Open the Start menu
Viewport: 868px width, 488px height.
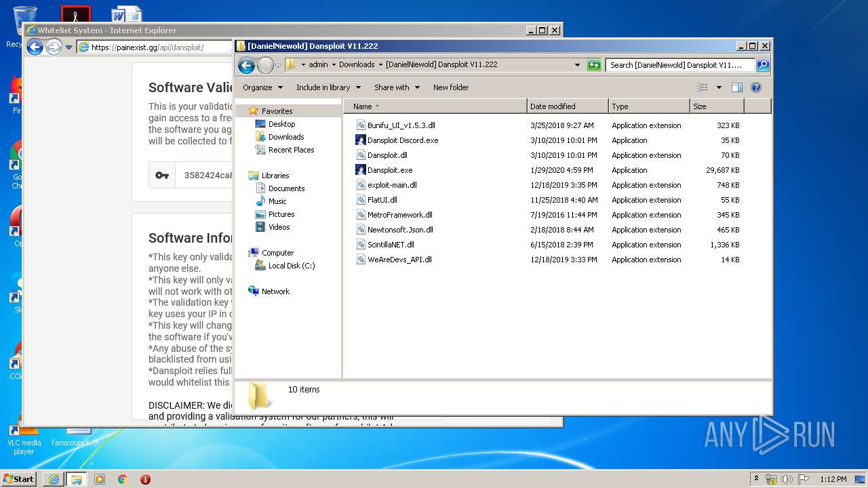19,479
